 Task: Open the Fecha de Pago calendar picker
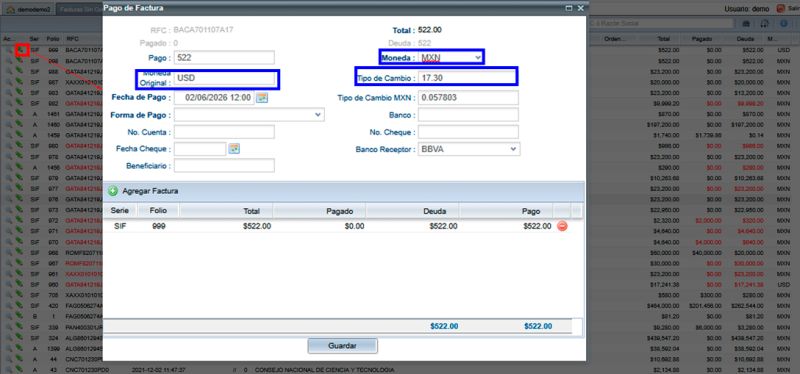[262, 97]
